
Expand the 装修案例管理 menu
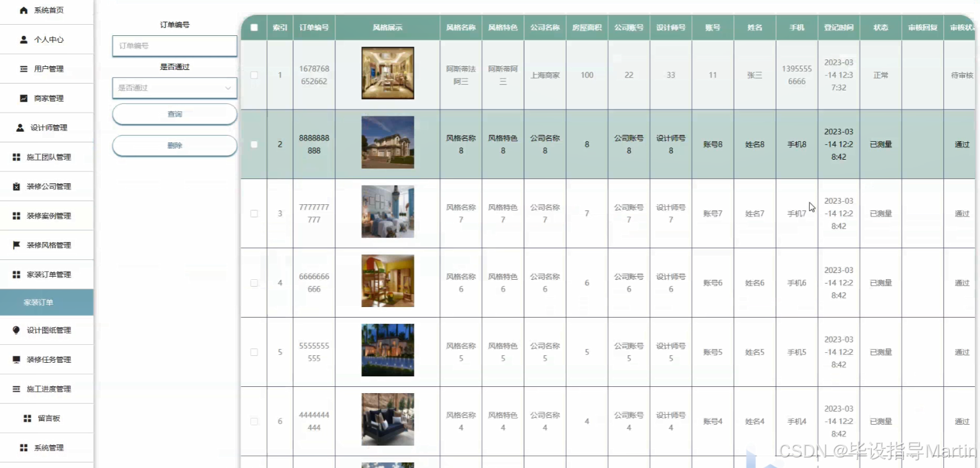(x=46, y=216)
